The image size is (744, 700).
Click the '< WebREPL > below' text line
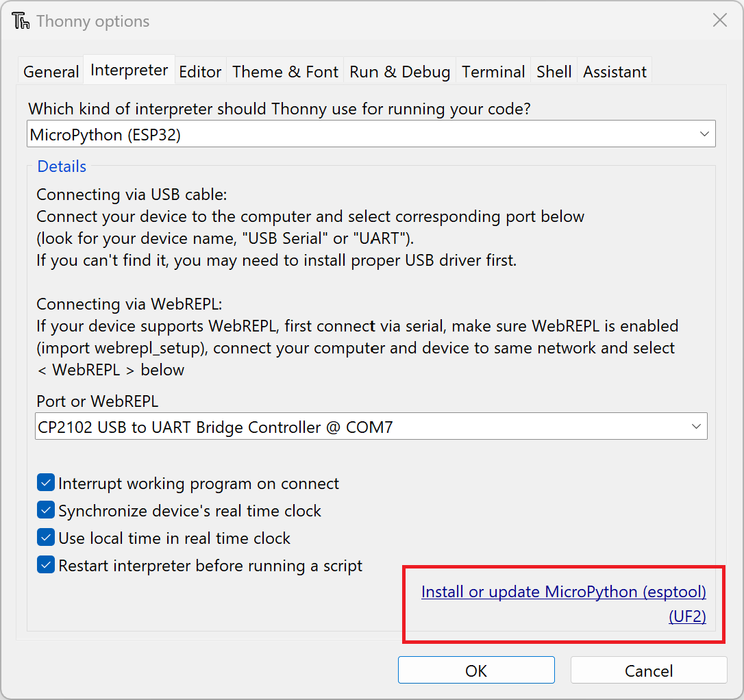(110, 370)
